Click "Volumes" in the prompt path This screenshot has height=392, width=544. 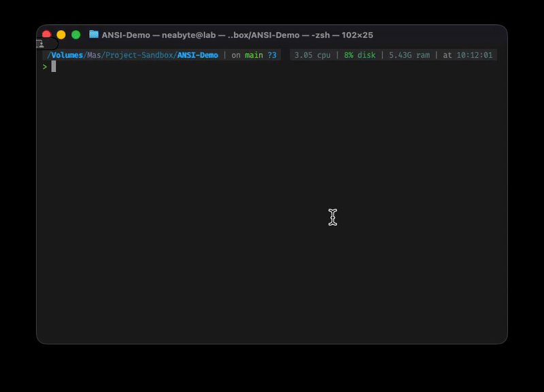[x=67, y=55]
